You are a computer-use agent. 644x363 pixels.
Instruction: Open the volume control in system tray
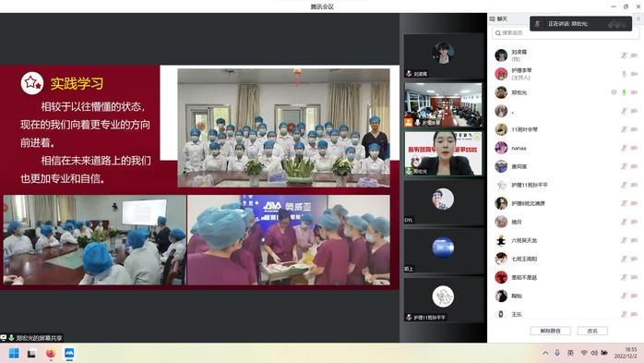(x=594, y=353)
